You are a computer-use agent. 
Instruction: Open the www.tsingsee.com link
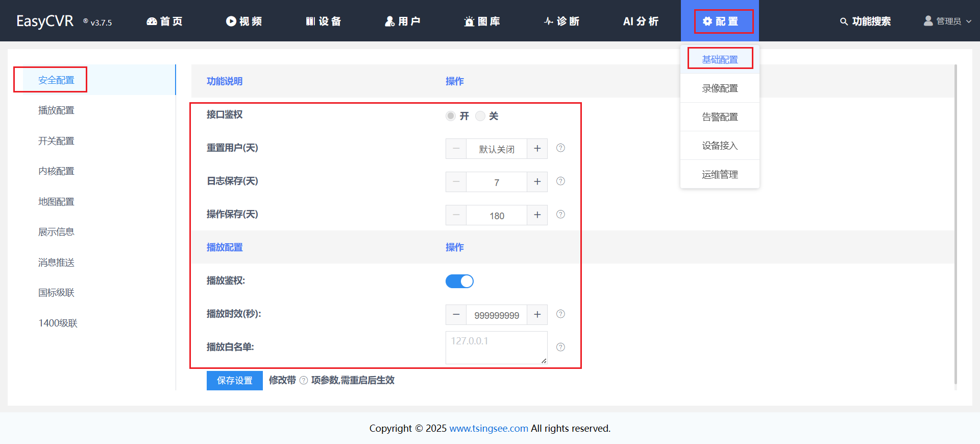point(488,428)
